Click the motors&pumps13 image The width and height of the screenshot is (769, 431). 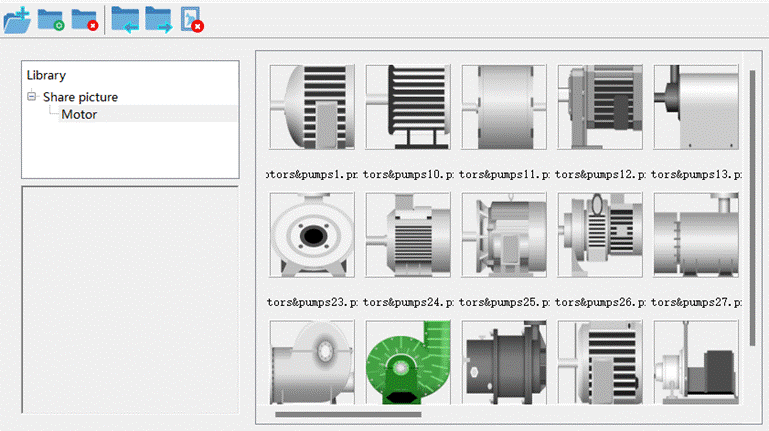[x=695, y=107]
